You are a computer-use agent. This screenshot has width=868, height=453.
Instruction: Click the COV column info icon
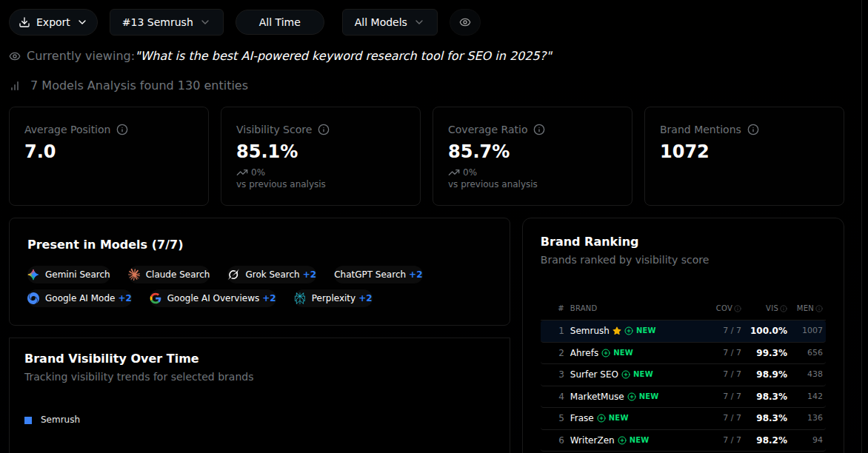click(x=738, y=309)
